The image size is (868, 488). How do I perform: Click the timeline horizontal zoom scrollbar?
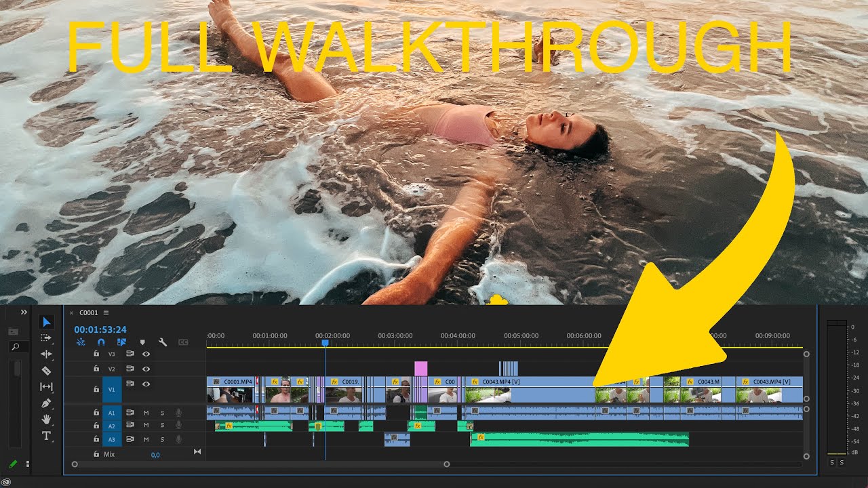tap(260, 464)
